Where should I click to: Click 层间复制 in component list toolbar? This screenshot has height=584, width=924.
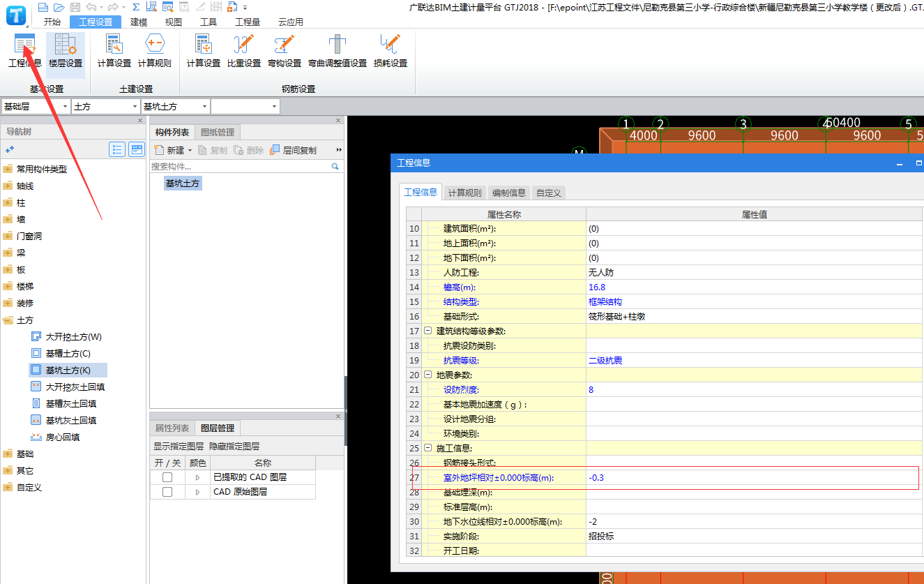[x=293, y=150]
